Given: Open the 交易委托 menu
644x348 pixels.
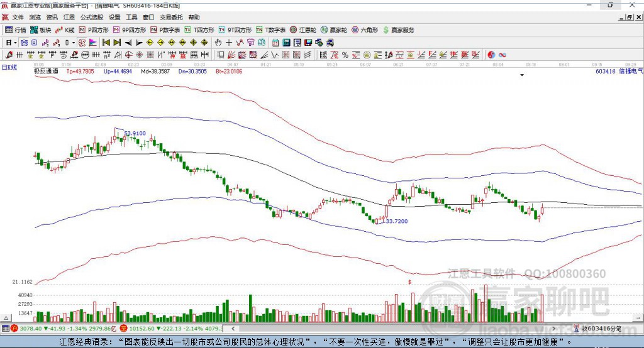Looking at the screenshot, I should [x=171, y=17].
